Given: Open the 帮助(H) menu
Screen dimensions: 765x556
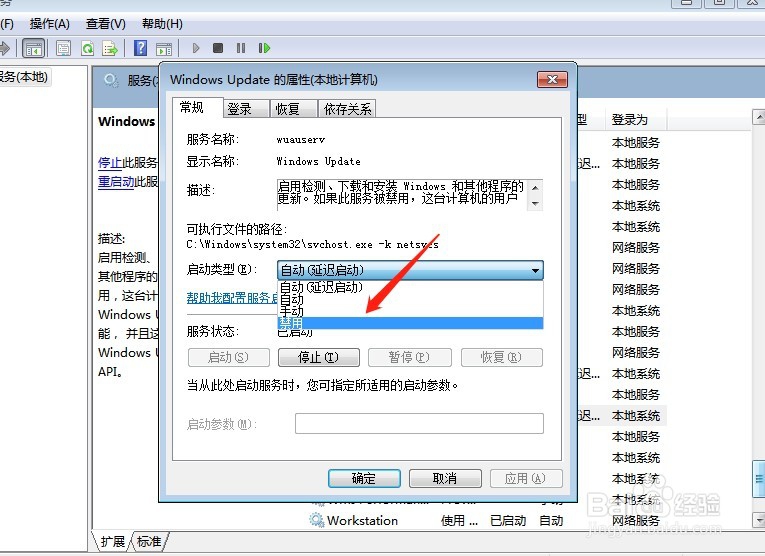Looking at the screenshot, I should (x=162, y=23).
